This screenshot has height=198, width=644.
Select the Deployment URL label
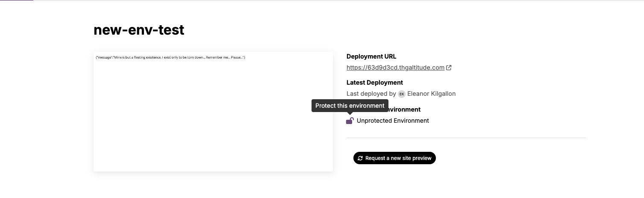[x=371, y=56]
